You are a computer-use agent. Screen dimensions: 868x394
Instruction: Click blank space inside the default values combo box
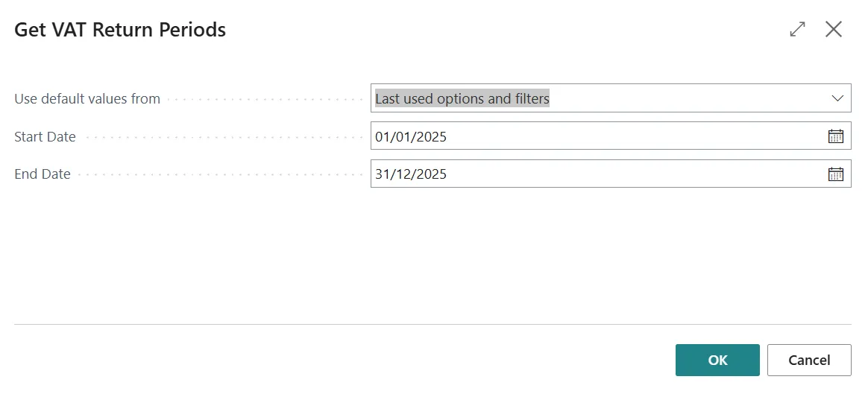coord(687,98)
